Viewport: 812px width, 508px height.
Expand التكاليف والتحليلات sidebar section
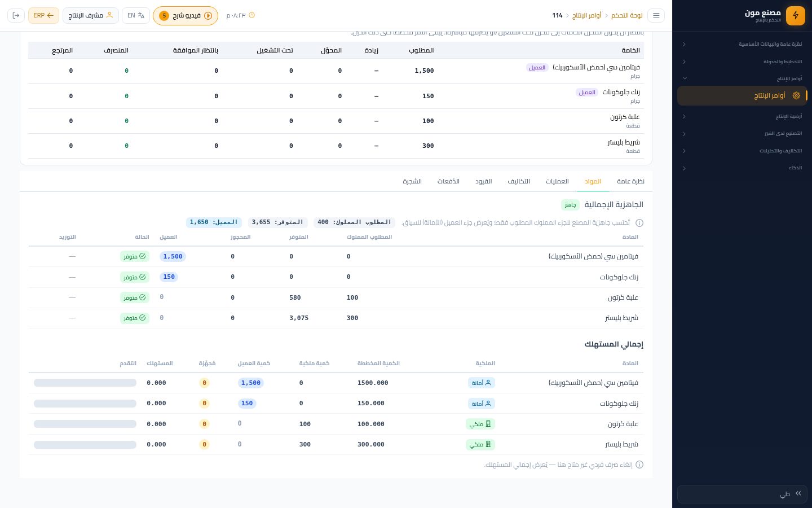coord(742,151)
